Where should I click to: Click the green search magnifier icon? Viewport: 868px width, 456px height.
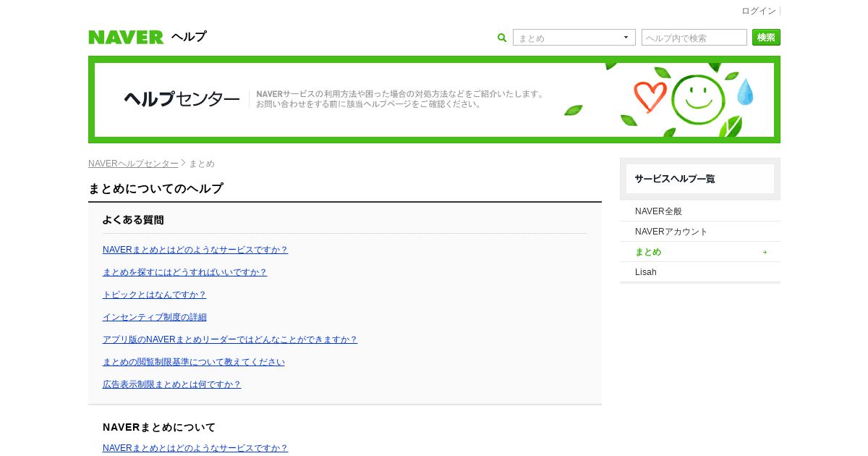[502, 38]
